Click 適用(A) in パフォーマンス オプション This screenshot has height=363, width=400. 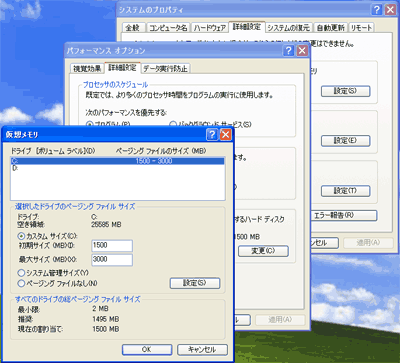[280, 320]
